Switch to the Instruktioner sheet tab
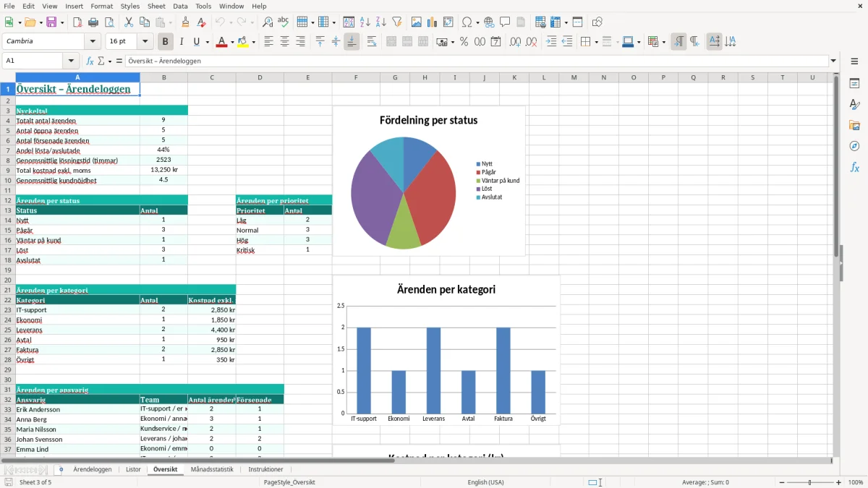This screenshot has width=868, height=488. coord(265,469)
